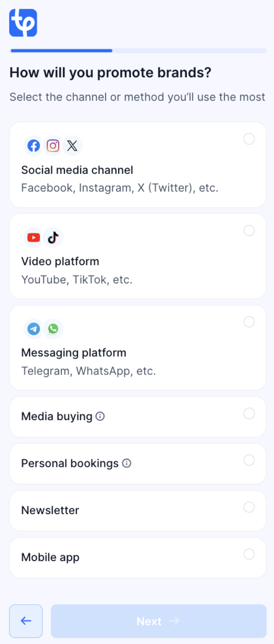The image size is (274, 644).
Task: Click the Next button
Action: click(158, 621)
